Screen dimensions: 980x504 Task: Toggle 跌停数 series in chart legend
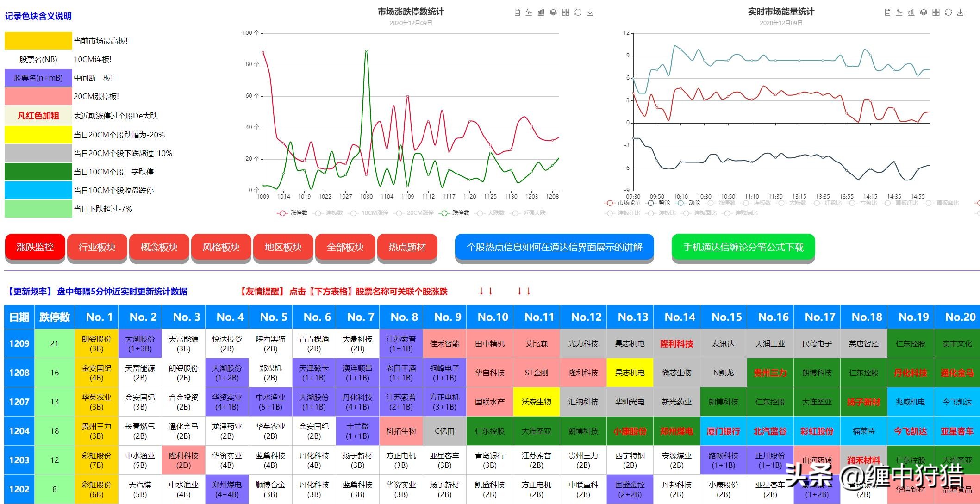pos(455,213)
